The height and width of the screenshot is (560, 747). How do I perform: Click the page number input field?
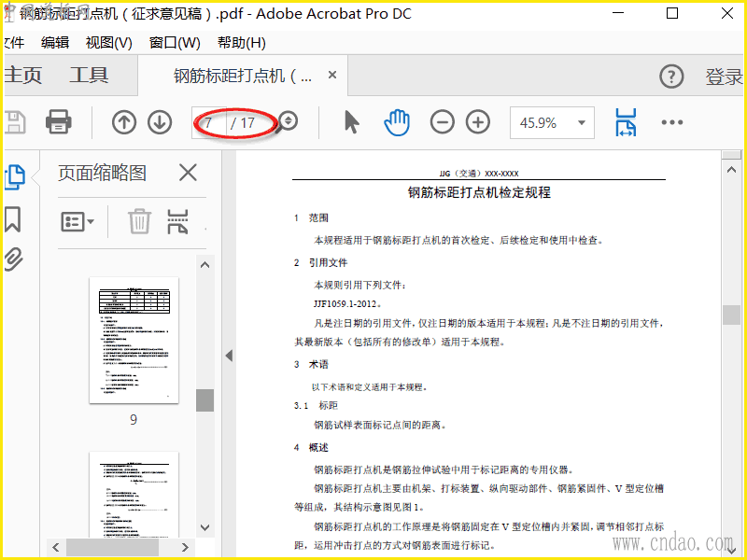pos(208,123)
